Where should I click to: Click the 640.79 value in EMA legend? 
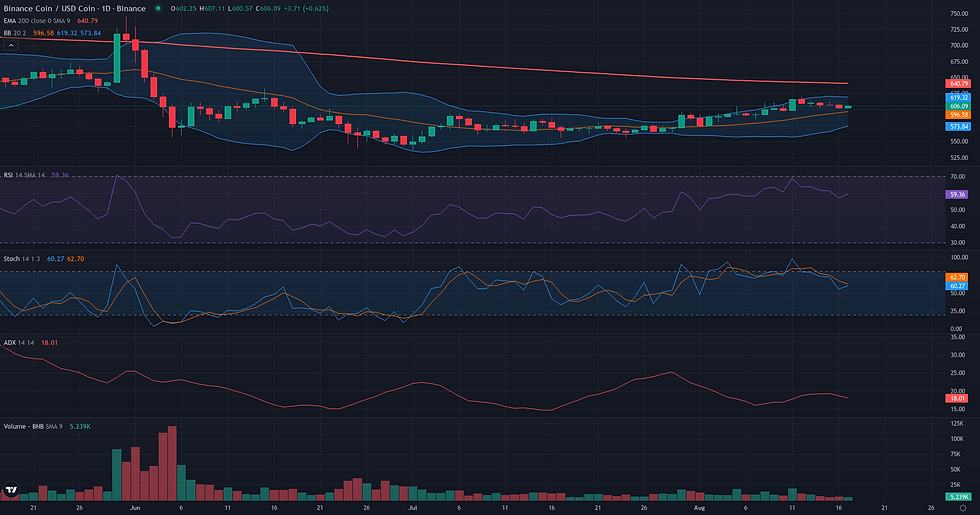88,21
